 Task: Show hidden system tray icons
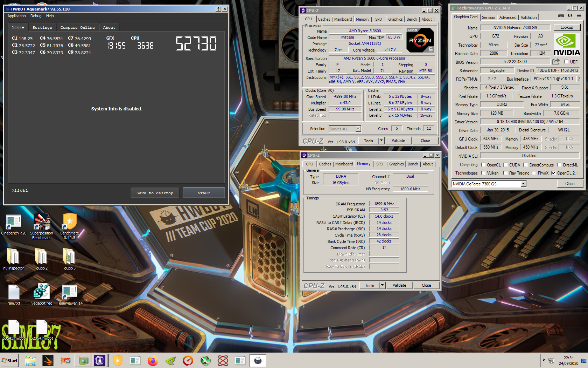[544, 360]
